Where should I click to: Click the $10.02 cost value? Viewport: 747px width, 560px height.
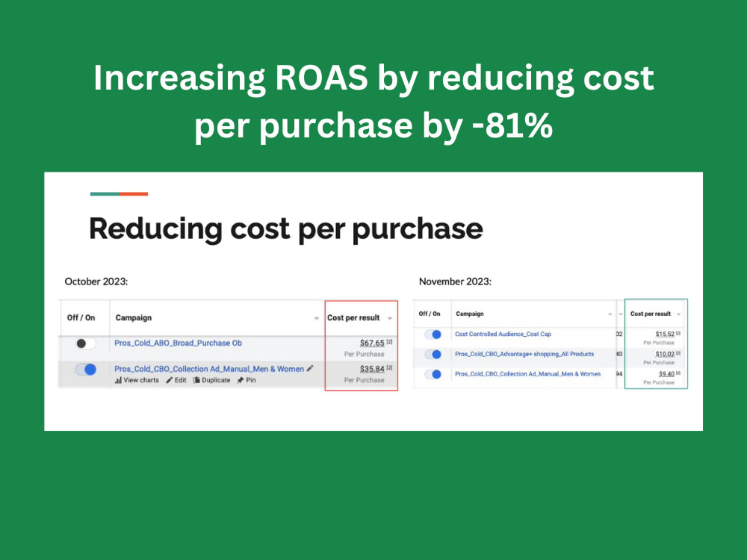(665, 354)
